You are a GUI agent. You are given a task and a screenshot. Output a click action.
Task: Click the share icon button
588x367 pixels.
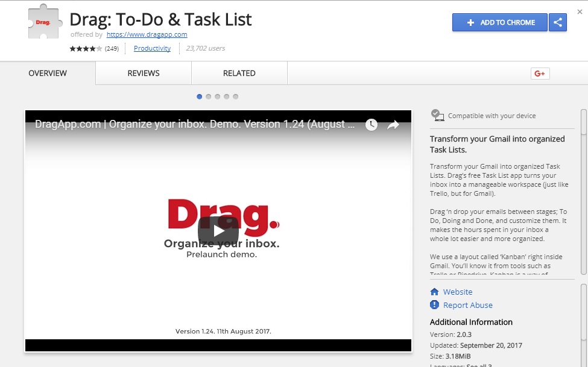pos(558,22)
